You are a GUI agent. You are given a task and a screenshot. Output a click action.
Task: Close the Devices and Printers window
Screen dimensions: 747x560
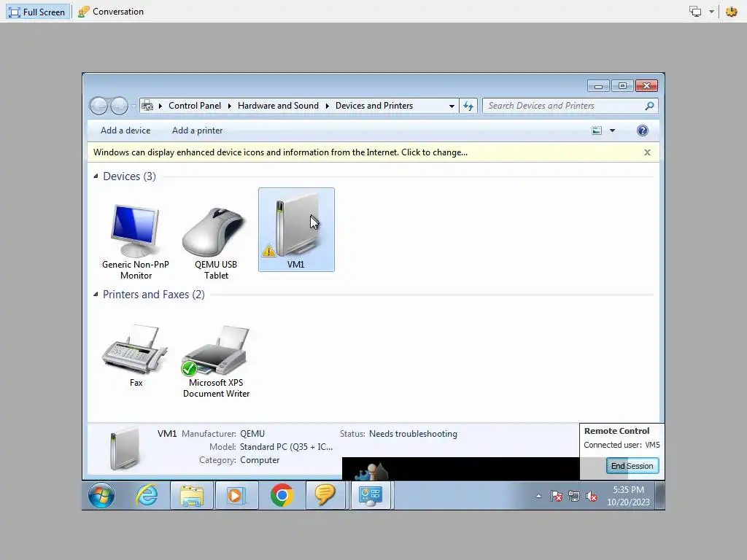[x=646, y=86]
